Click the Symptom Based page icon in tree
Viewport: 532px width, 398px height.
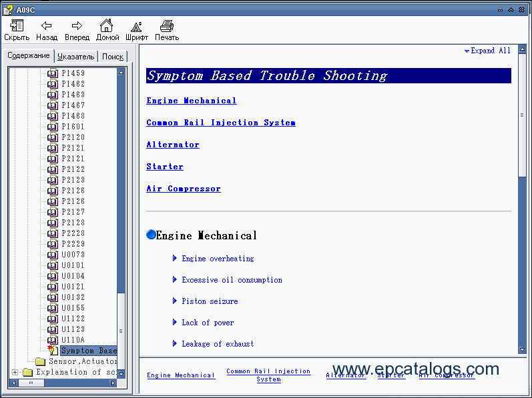pos(53,350)
